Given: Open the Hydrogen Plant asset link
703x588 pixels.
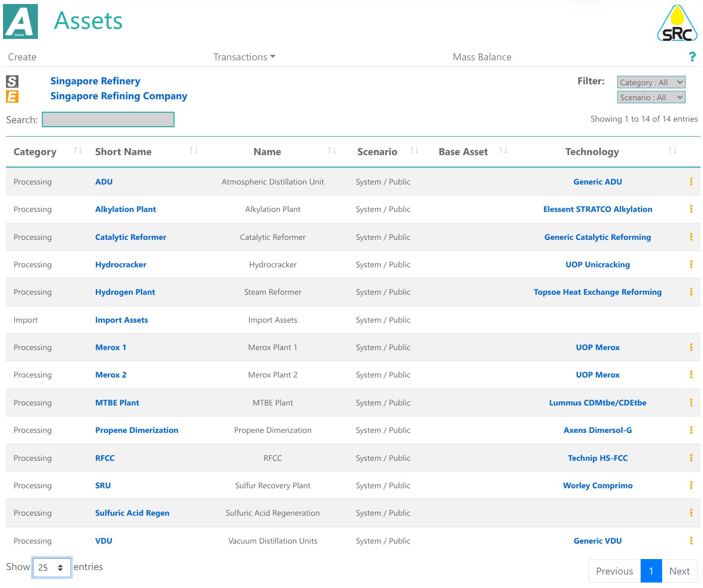Looking at the screenshot, I should tap(125, 292).
